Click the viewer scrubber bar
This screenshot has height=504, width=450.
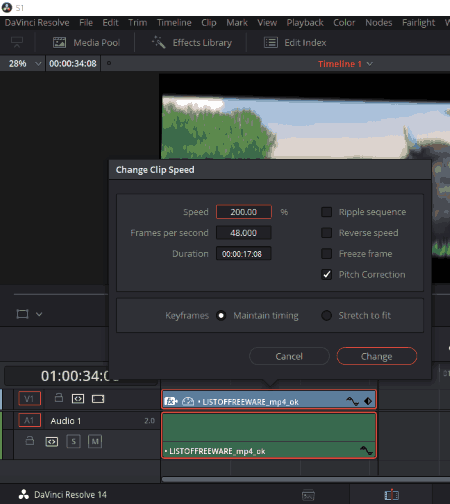click(x=61, y=294)
